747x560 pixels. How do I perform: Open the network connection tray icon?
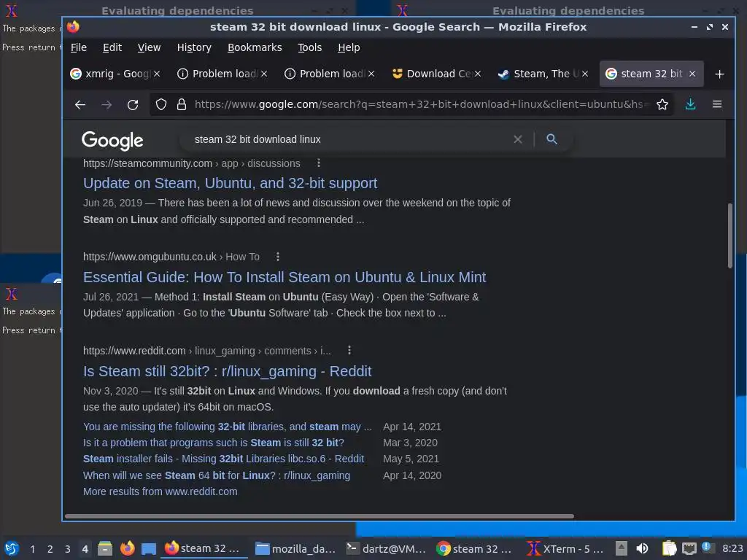[x=689, y=548]
